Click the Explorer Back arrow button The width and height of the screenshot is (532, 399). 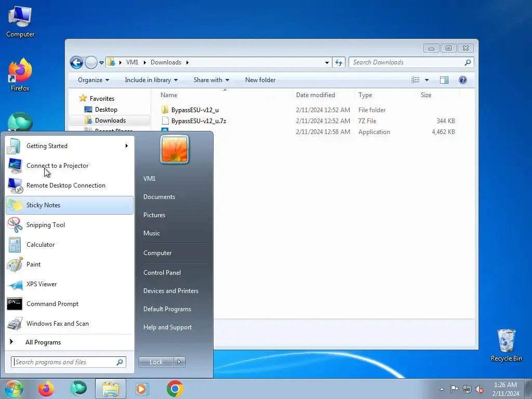point(77,62)
